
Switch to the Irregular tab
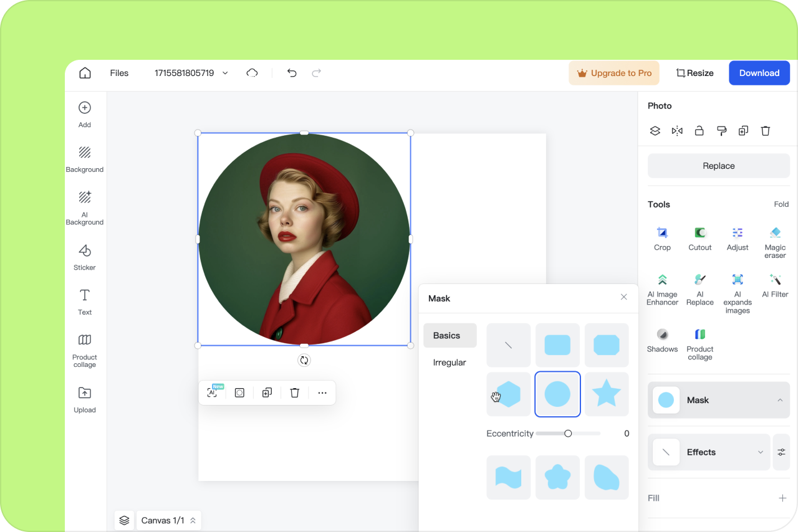(450, 363)
